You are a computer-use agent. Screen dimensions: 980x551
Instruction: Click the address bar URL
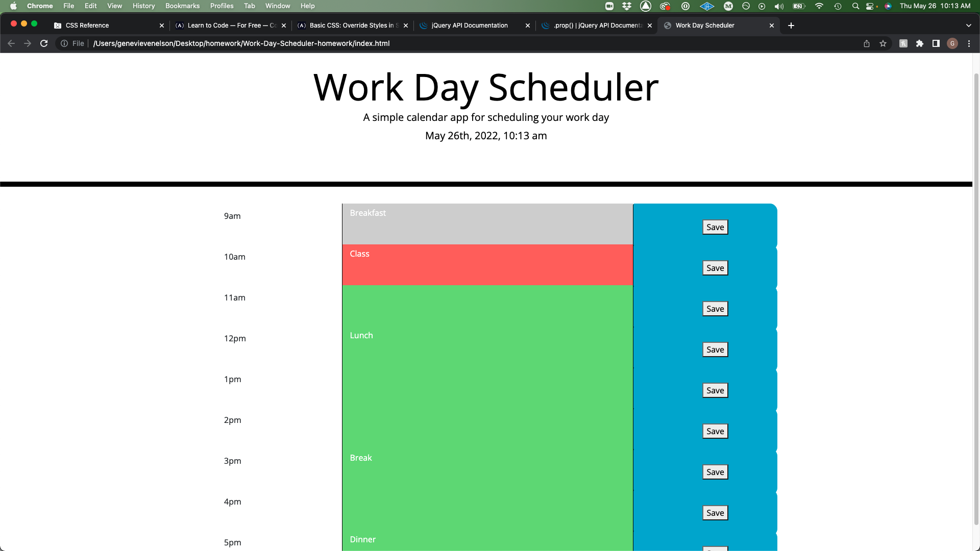241,43
